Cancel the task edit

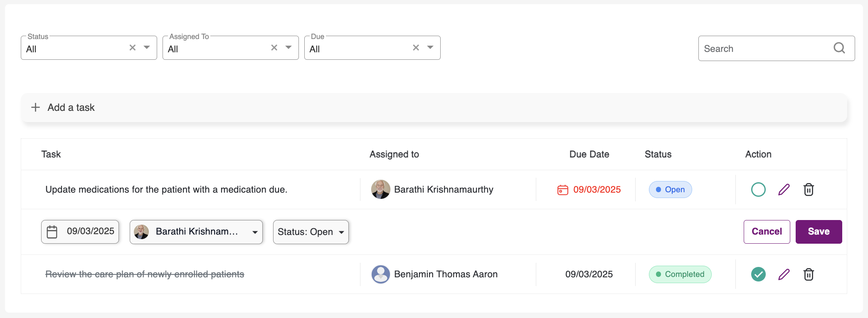[767, 232]
